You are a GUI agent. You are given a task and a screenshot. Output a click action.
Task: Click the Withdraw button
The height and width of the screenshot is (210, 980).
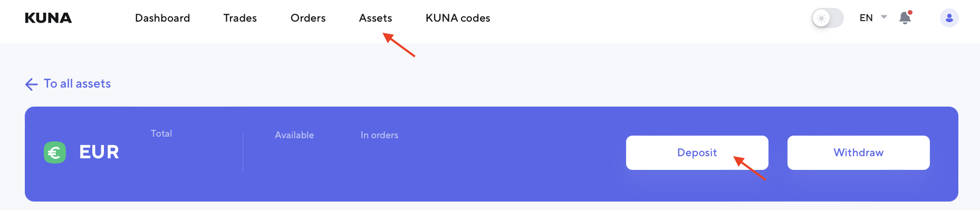[x=859, y=152]
